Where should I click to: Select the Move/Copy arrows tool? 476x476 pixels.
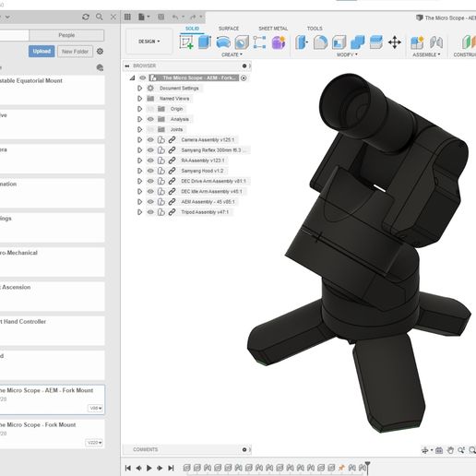(x=395, y=42)
